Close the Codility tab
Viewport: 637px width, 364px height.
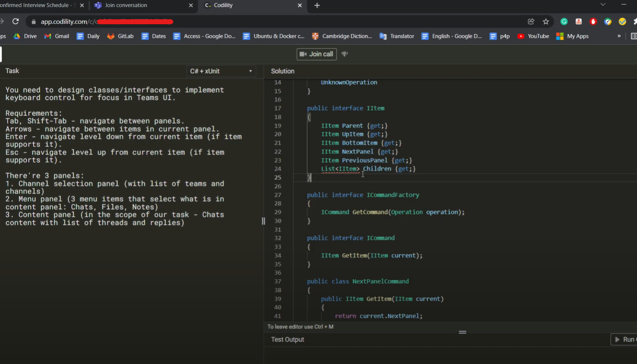[x=300, y=5]
